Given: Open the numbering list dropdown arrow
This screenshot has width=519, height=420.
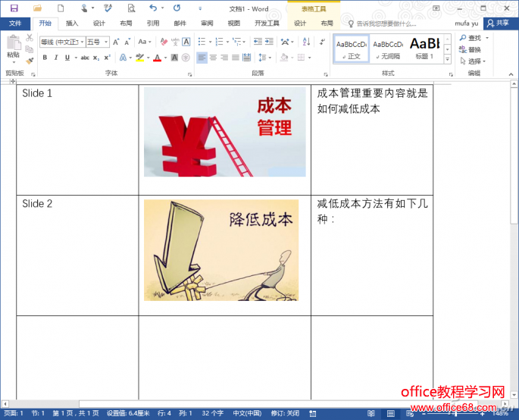Looking at the screenshot, I should click(x=227, y=42).
